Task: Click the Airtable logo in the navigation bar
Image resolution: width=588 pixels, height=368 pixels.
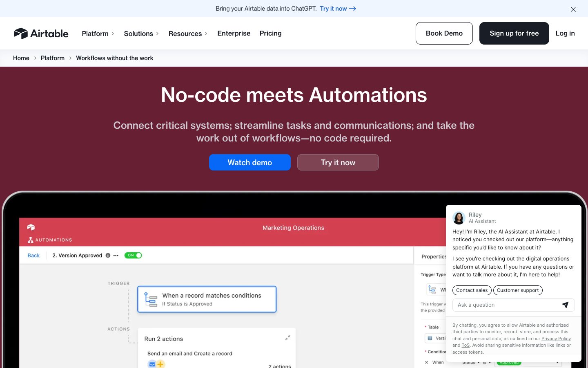Action: click(41, 34)
